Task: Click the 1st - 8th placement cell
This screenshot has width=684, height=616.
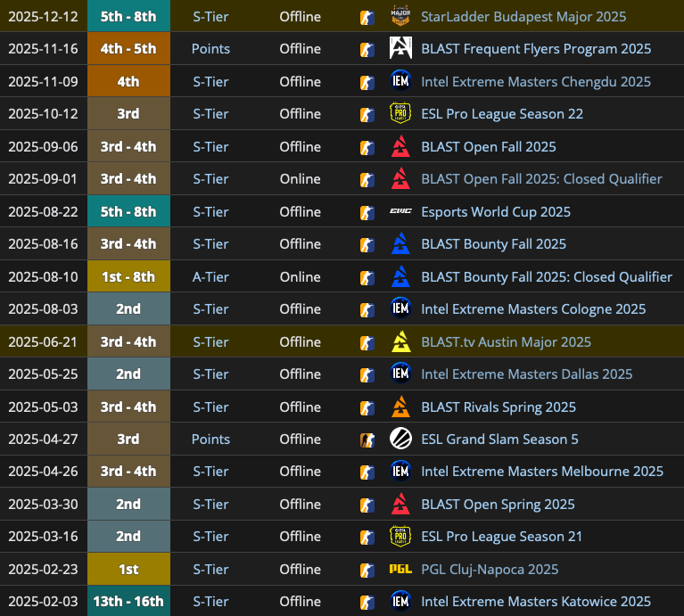Action: click(128, 276)
